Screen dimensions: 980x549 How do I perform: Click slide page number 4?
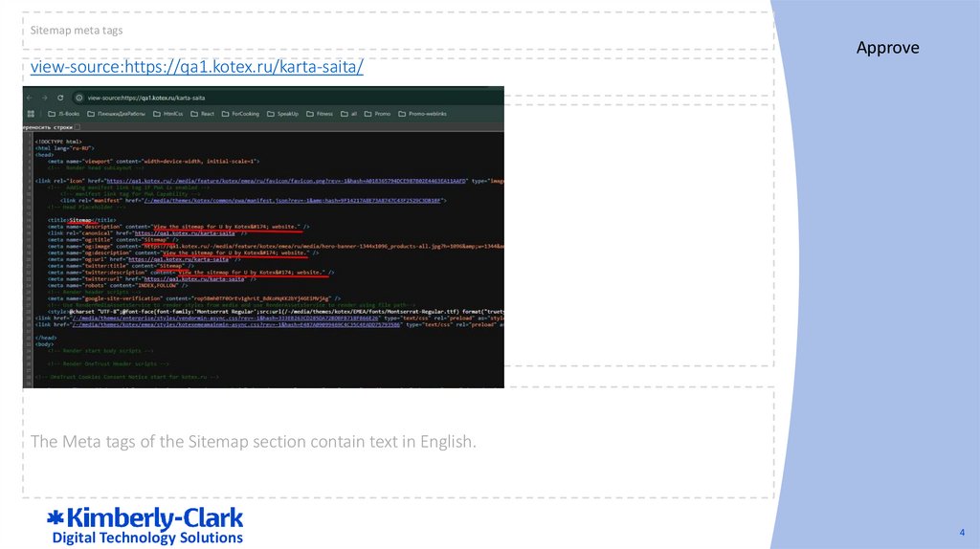tap(962, 532)
